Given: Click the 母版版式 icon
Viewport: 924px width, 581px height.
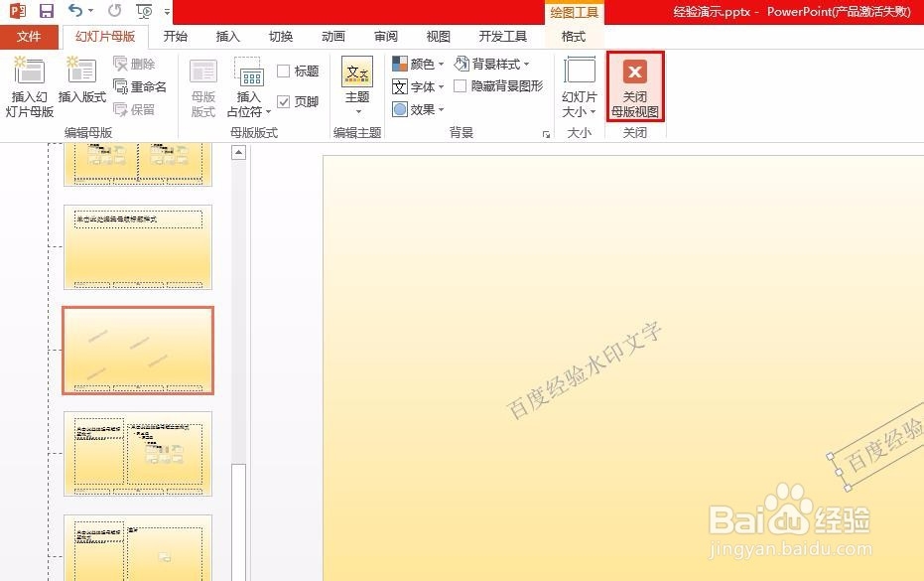Looking at the screenshot, I should [x=203, y=87].
